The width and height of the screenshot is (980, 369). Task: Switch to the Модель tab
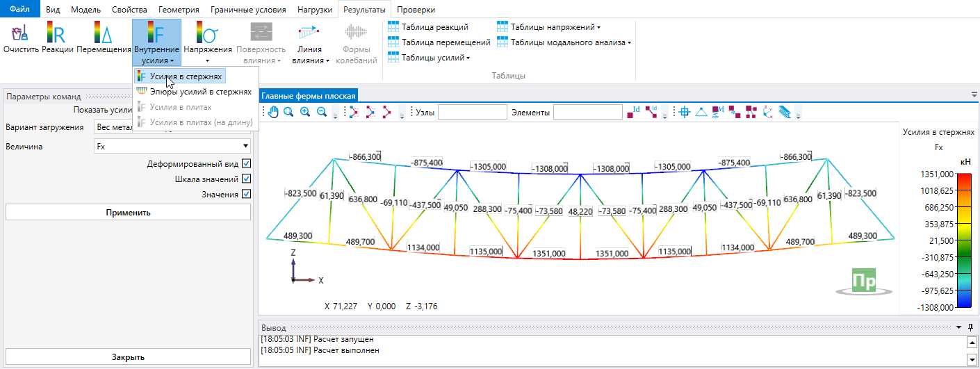point(86,10)
